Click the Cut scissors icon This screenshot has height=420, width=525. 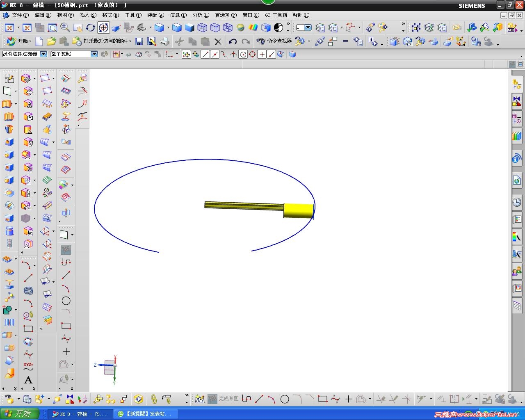(179, 41)
